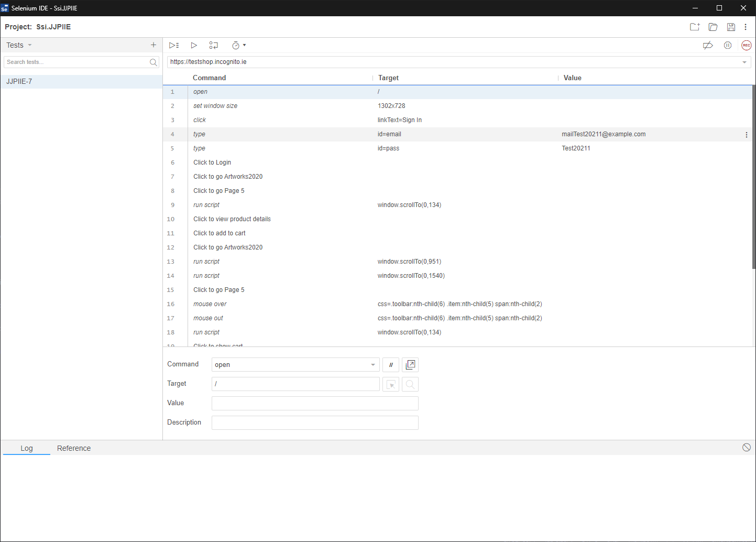Select row 18 run script command
Viewport: 756px width, 542px height.
457,332
